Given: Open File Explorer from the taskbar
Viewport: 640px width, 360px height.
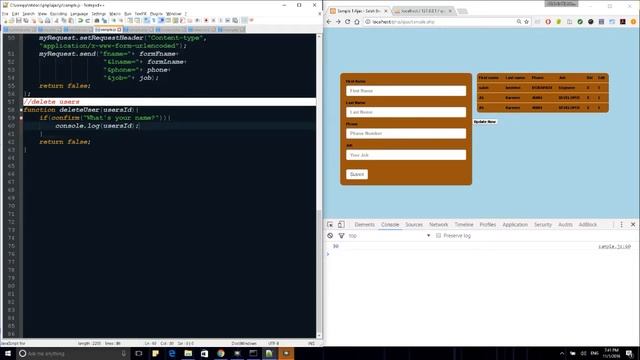Looking at the screenshot, I should (188, 353).
